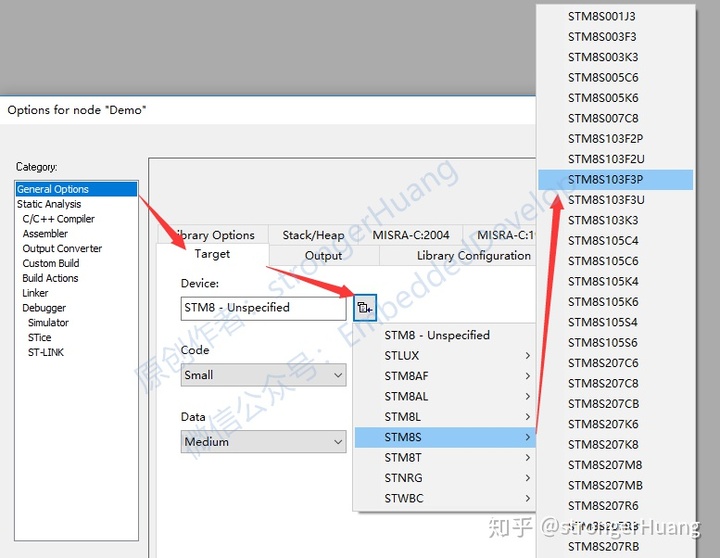Choose device STM8S207CB

coord(615,404)
